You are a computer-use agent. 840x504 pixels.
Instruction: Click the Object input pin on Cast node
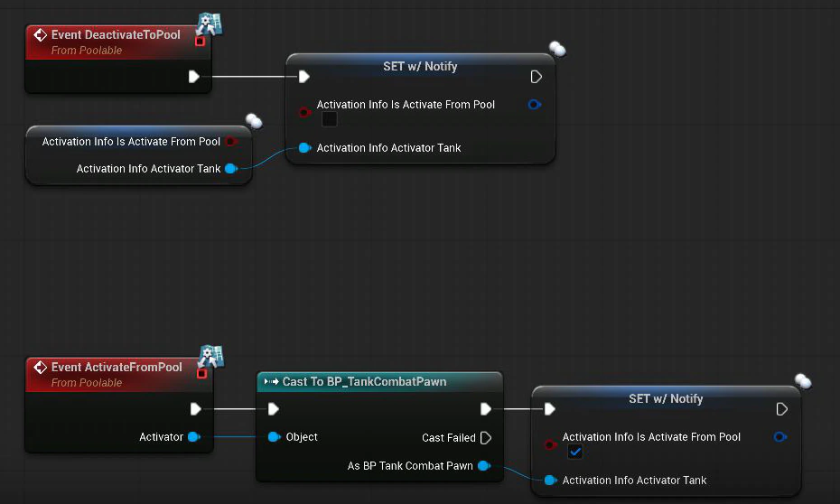(274, 437)
